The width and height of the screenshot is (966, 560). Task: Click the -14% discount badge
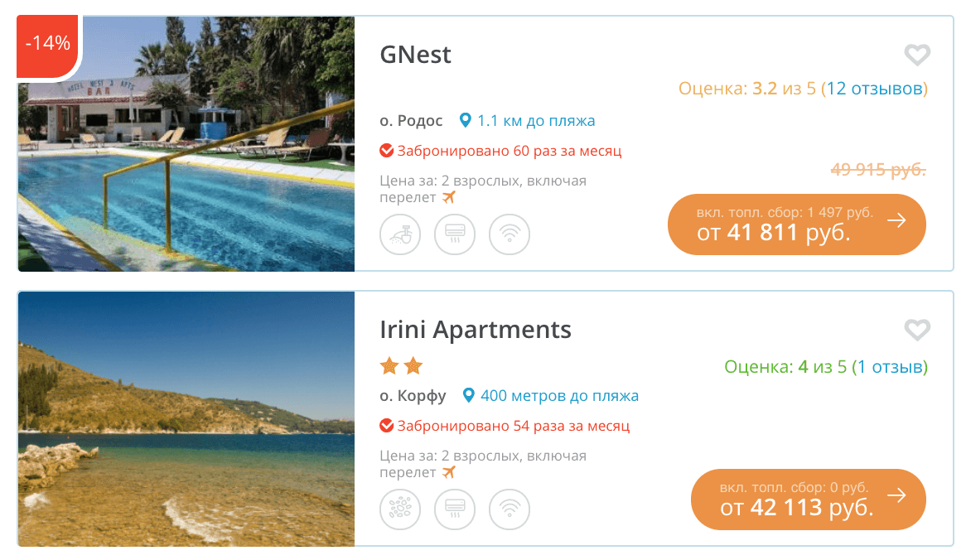pyautogui.click(x=47, y=44)
